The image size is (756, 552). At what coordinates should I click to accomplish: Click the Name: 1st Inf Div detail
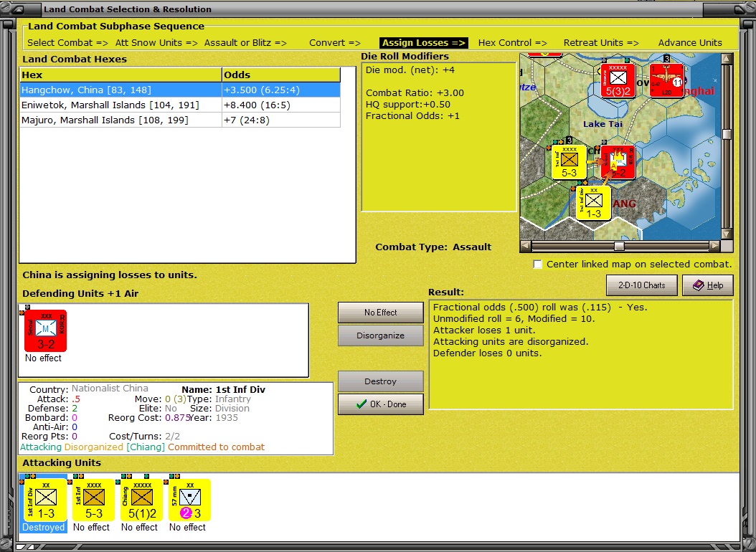[x=223, y=390]
